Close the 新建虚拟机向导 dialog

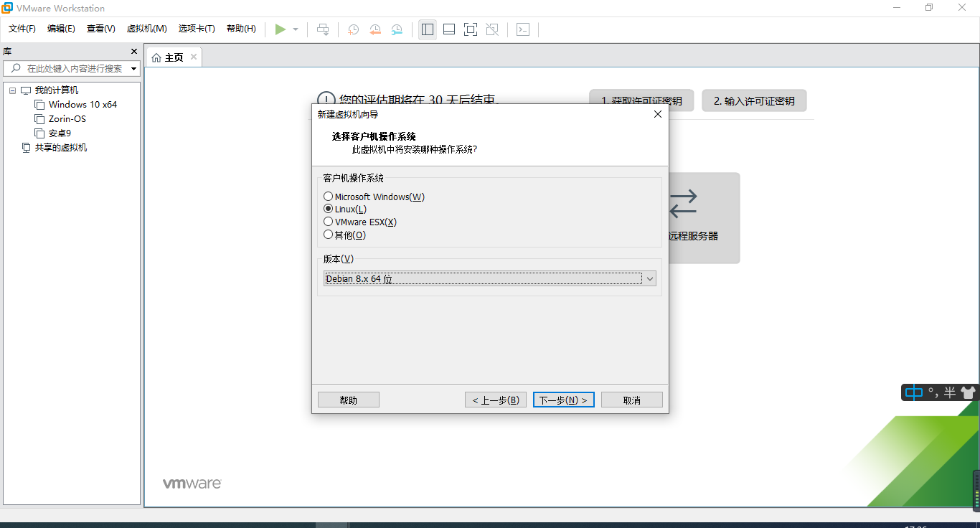click(x=658, y=114)
